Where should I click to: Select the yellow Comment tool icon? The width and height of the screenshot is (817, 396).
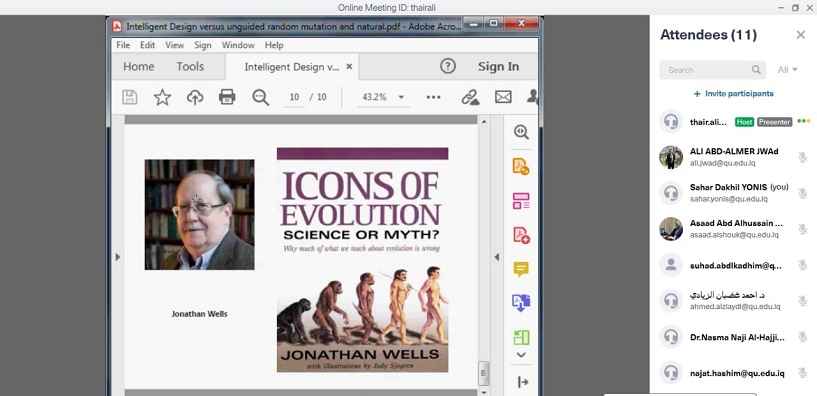pyautogui.click(x=521, y=269)
